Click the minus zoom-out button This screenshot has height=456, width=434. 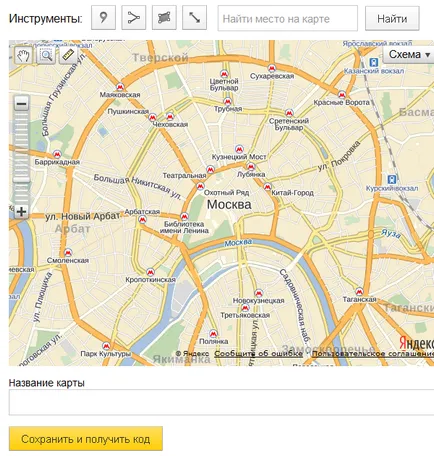pos(22,104)
